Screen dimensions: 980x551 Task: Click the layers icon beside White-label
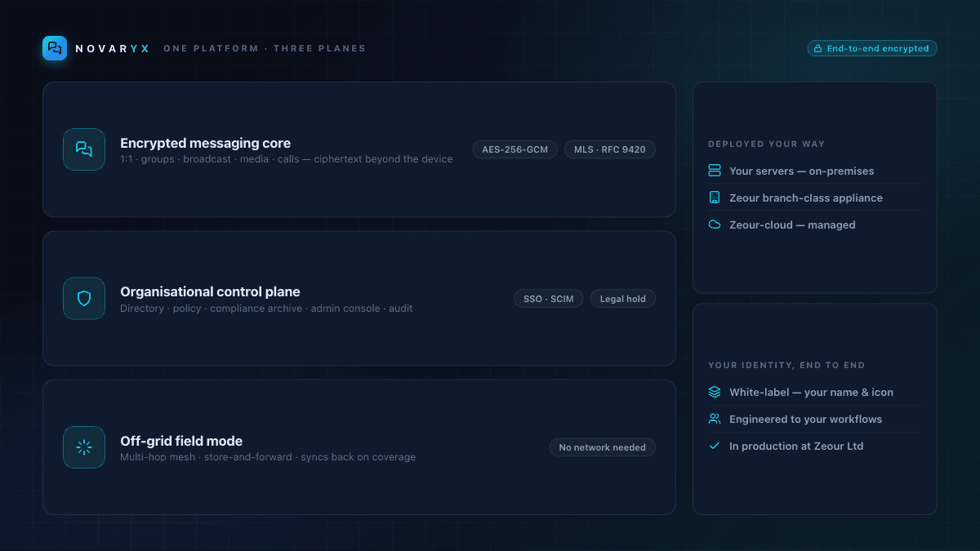[715, 392]
